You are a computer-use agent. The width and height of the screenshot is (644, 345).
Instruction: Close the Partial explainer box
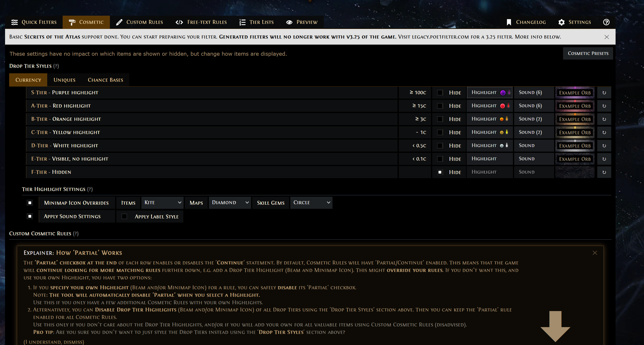pyautogui.click(x=595, y=253)
